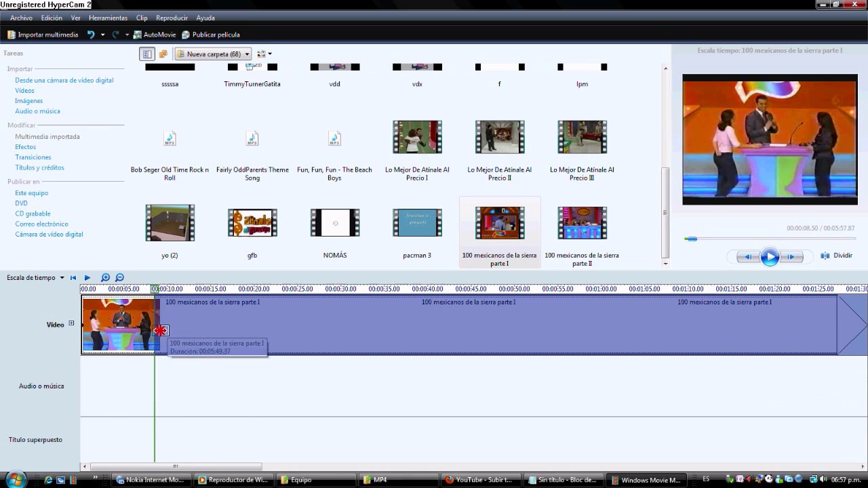Open the Clip menu
Image resolution: width=868 pixels, height=488 pixels.
coord(142,18)
